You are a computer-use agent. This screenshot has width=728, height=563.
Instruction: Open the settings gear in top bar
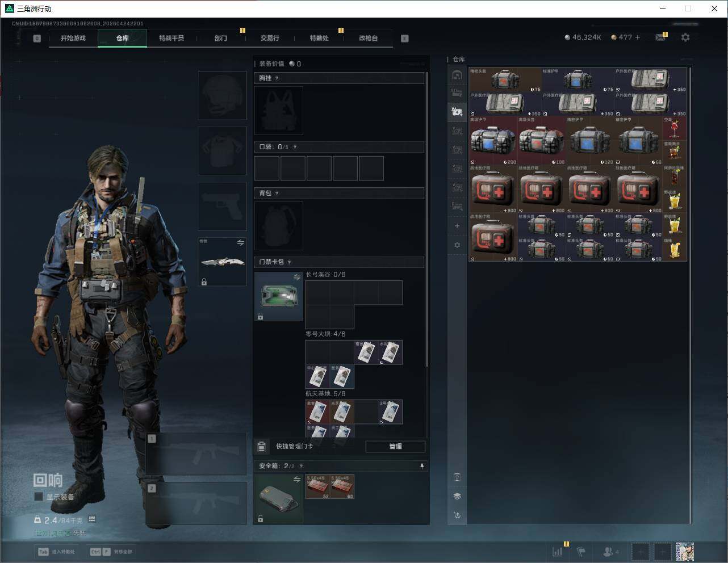point(685,37)
